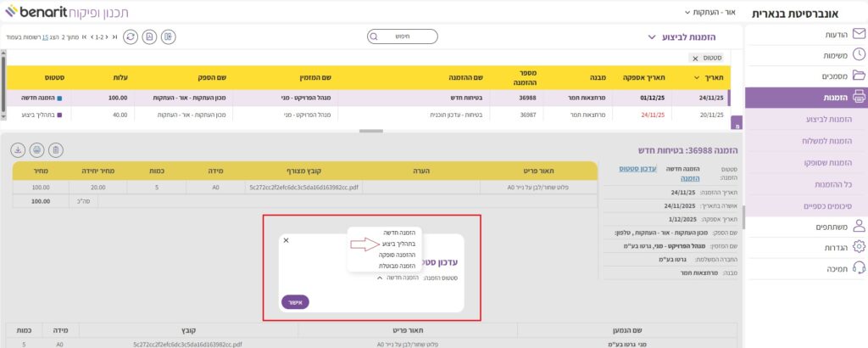Click the refresh icon in orders toolbar

click(130, 36)
